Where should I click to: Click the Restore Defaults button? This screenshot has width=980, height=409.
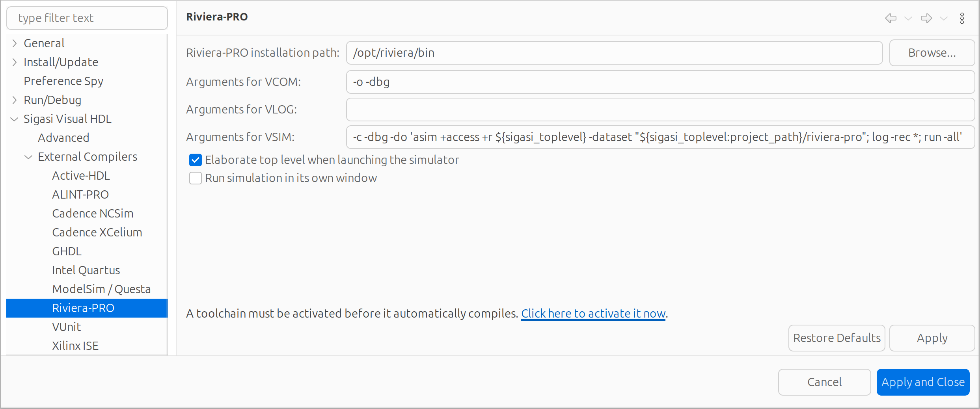coord(837,338)
